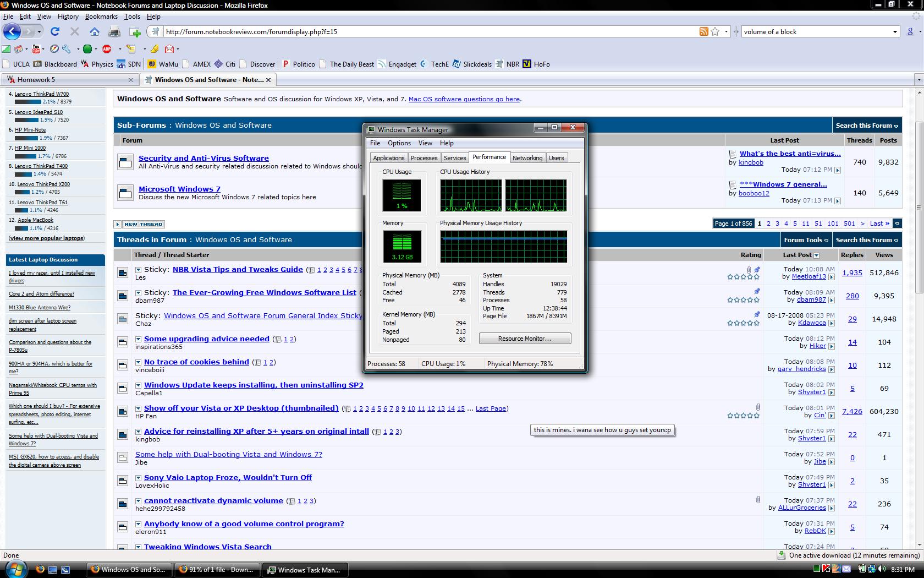Click the new tab folder-plus icon
Image resolution: width=924 pixels, height=578 pixels.
point(135,31)
